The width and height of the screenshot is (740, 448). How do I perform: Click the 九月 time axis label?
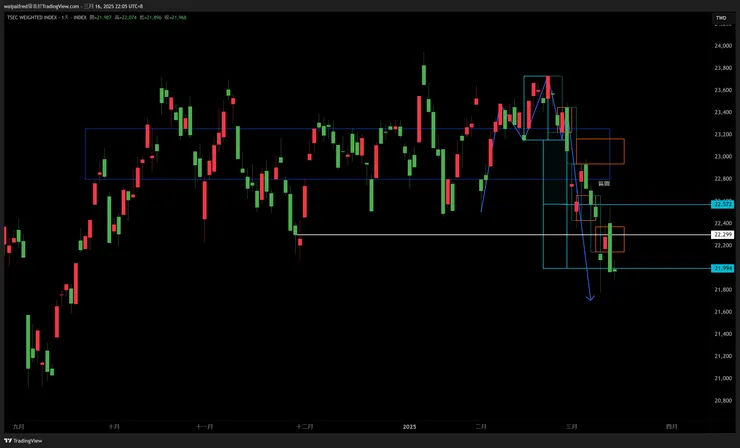pos(19,427)
